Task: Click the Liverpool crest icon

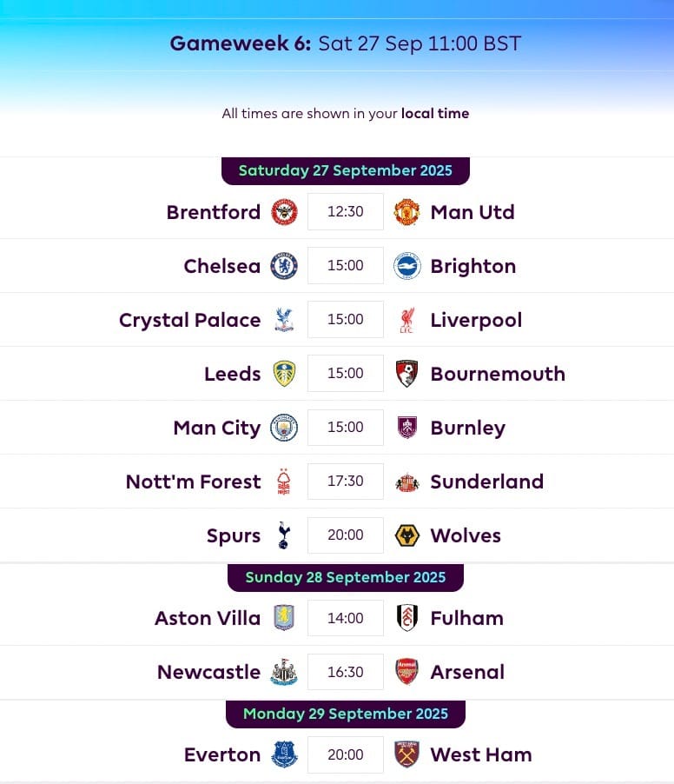Action: pos(406,320)
